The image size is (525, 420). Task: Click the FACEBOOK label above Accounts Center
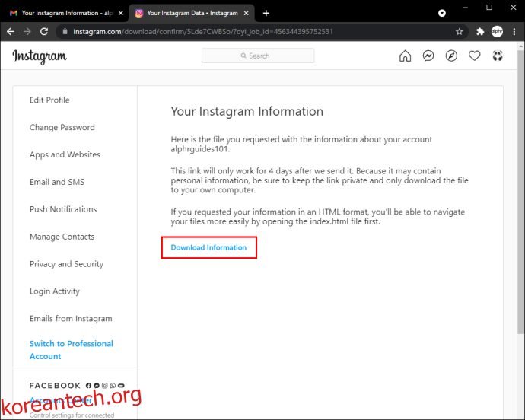coord(55,386)
